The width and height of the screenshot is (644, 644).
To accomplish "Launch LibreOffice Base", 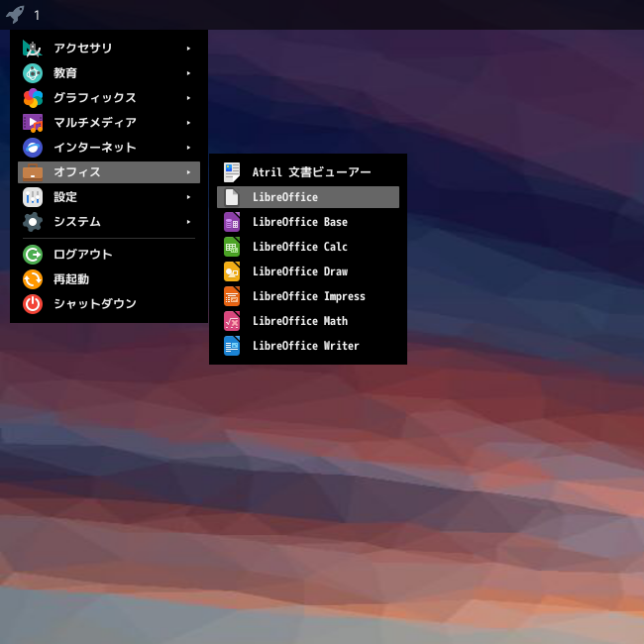I will tap(308, 222).
